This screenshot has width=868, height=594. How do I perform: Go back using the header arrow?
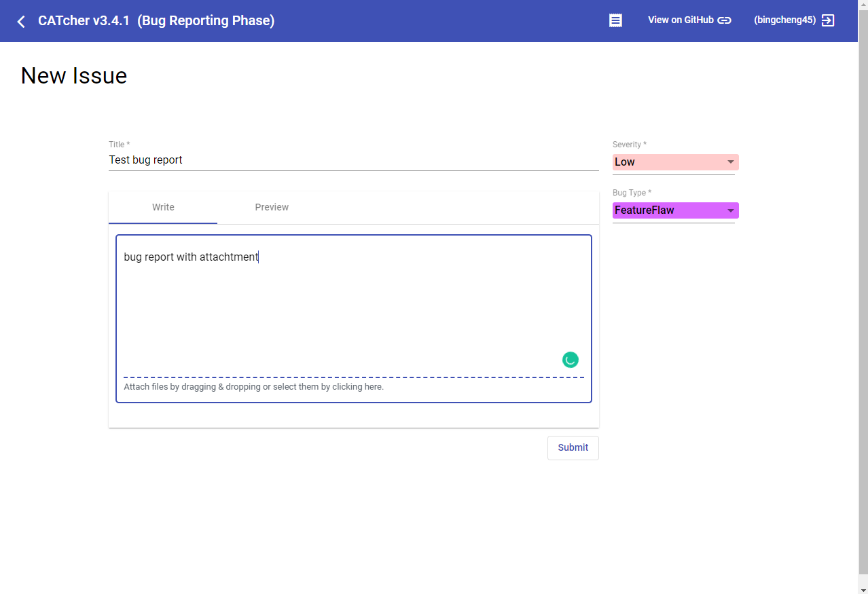[x=21, y=21]
